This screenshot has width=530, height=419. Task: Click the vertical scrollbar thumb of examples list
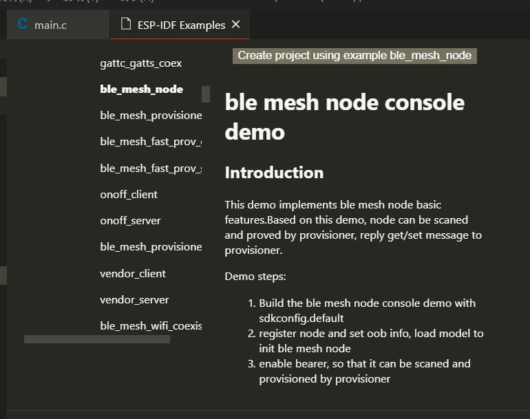[206, 94]
